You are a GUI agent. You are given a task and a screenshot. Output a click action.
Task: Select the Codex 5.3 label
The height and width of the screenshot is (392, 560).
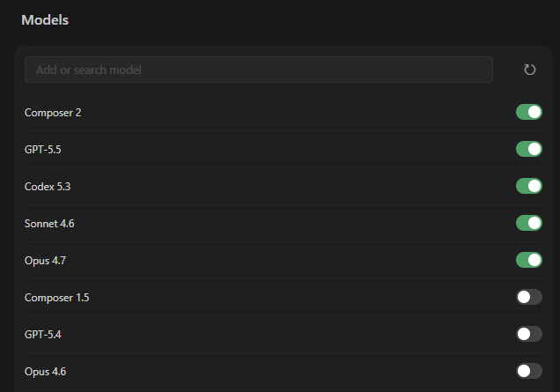click(x=48, y=187)
